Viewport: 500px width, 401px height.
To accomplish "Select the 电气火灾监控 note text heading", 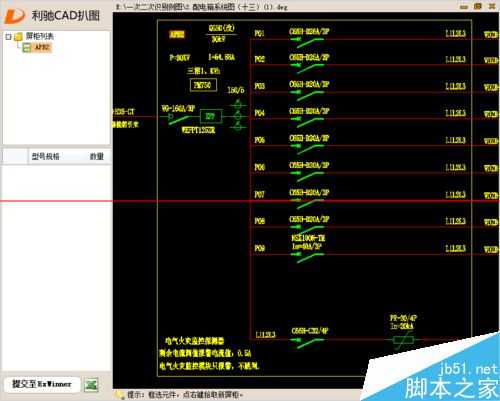I will [194, 341].
